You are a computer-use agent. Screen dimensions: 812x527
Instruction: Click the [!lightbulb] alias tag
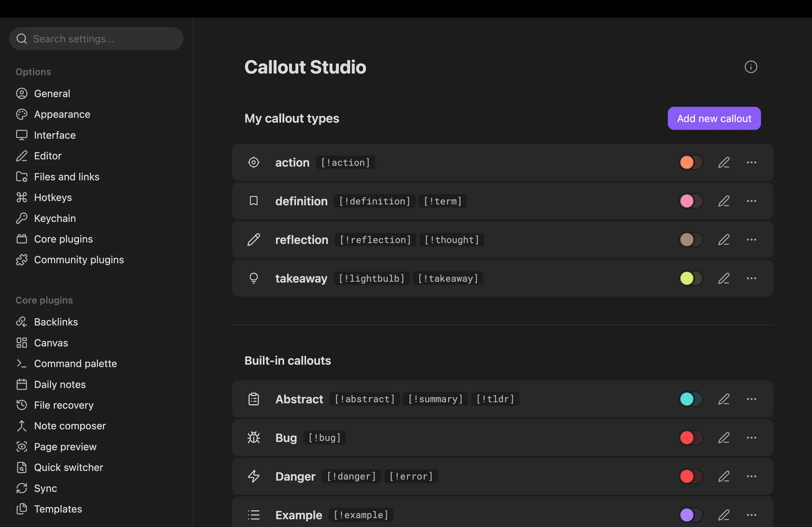[372, 279]
